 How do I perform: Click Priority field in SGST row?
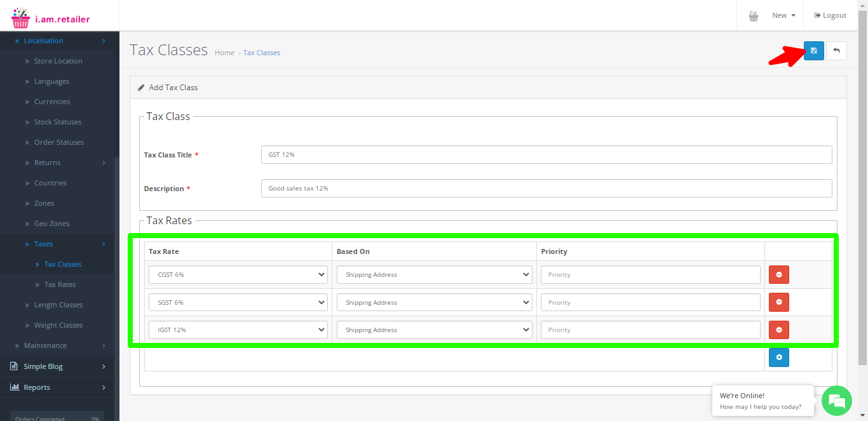(651, 302)
